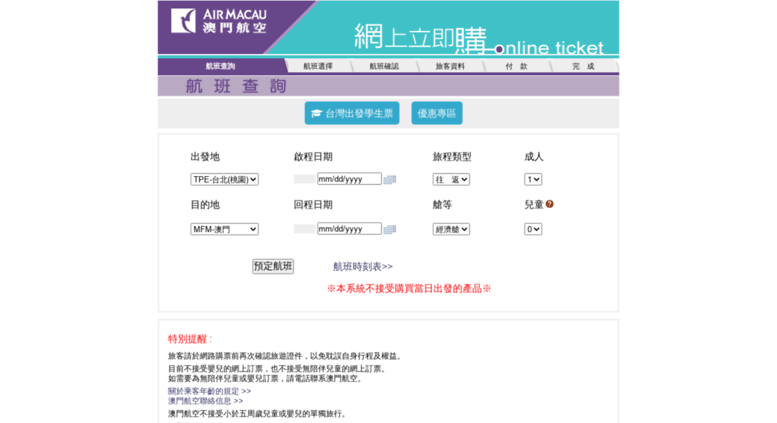Click the online ticket banner title
Screen dimensions: 777x423
click(x=479, y=40)
